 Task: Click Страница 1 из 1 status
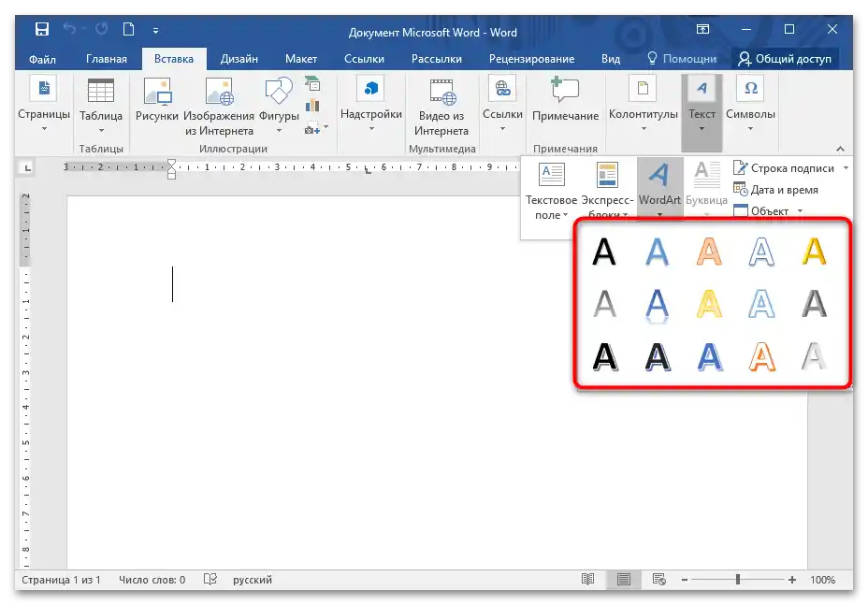click(x=61, y=580)
